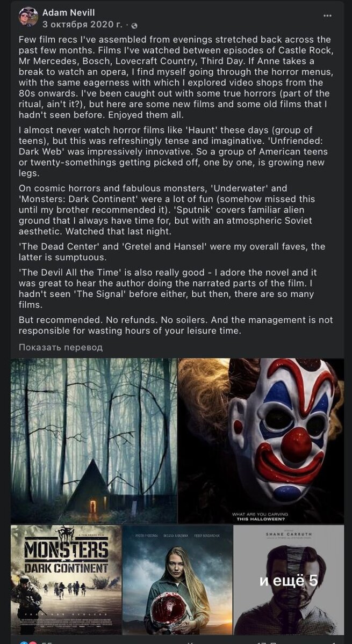Select the paragraph mentioning 'Haunt'

point(176,152)
